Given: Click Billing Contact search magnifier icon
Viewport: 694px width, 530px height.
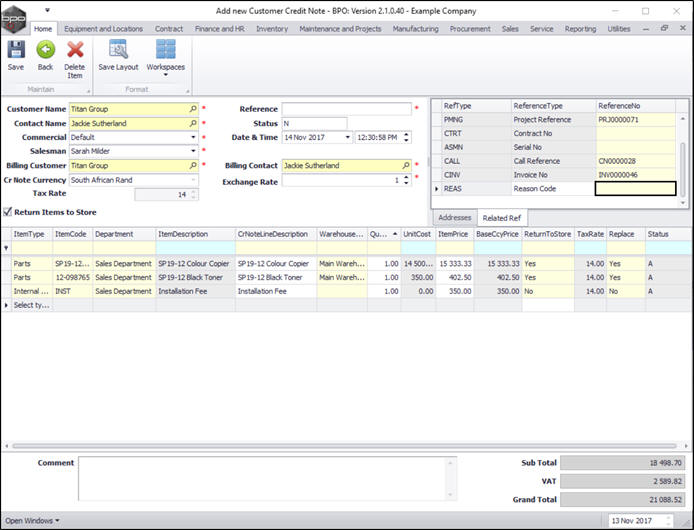Looking at the screenshot, I should (x=406, y=166).
